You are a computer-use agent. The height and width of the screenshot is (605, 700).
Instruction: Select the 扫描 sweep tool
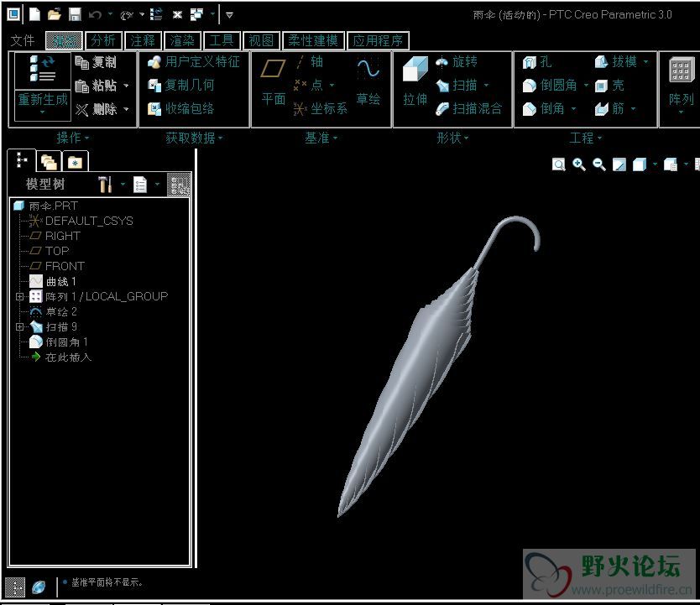457,85
